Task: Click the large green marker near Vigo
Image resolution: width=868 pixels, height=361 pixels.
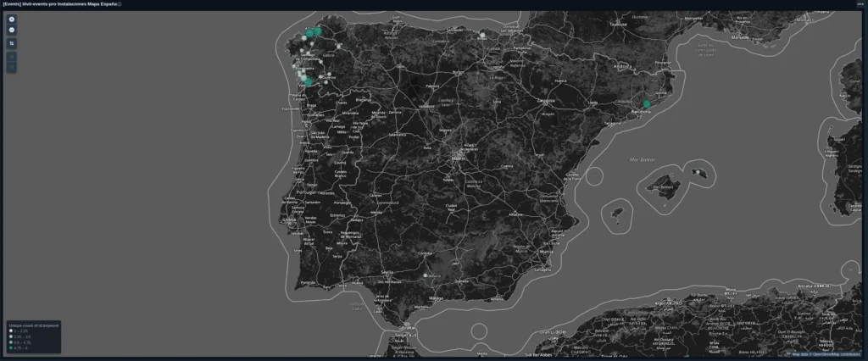Action: point(308,81)
